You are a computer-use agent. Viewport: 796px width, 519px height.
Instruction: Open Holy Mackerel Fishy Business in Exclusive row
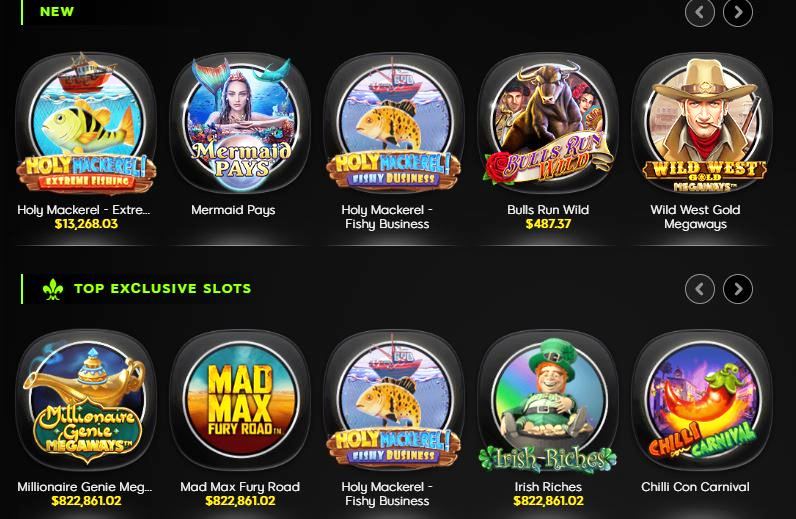[x=394, y=400]
